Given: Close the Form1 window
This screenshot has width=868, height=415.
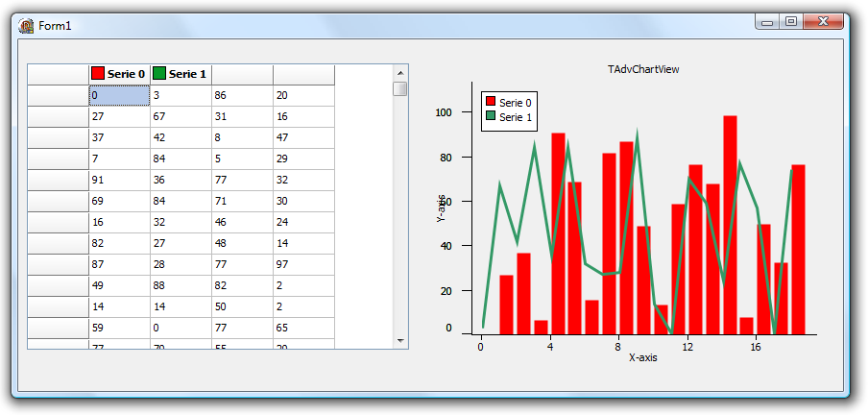Looking at the screenshot, I should pyautogui.click(x=823, y=21).
